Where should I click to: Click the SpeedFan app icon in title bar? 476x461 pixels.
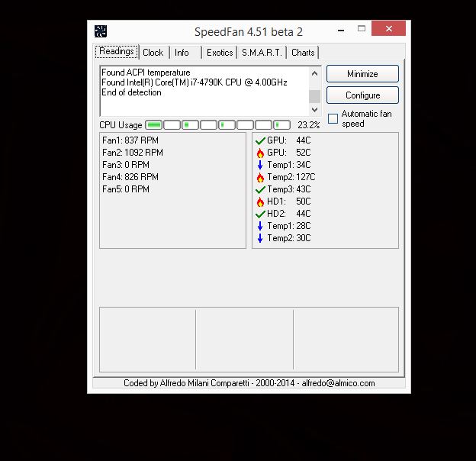pos(101,31)
